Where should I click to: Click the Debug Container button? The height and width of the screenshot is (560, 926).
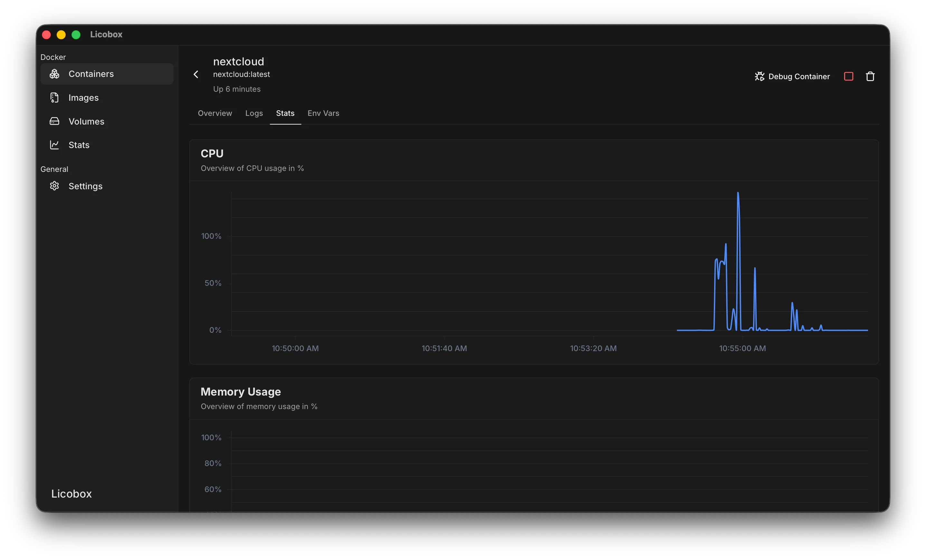coord(792,76)
